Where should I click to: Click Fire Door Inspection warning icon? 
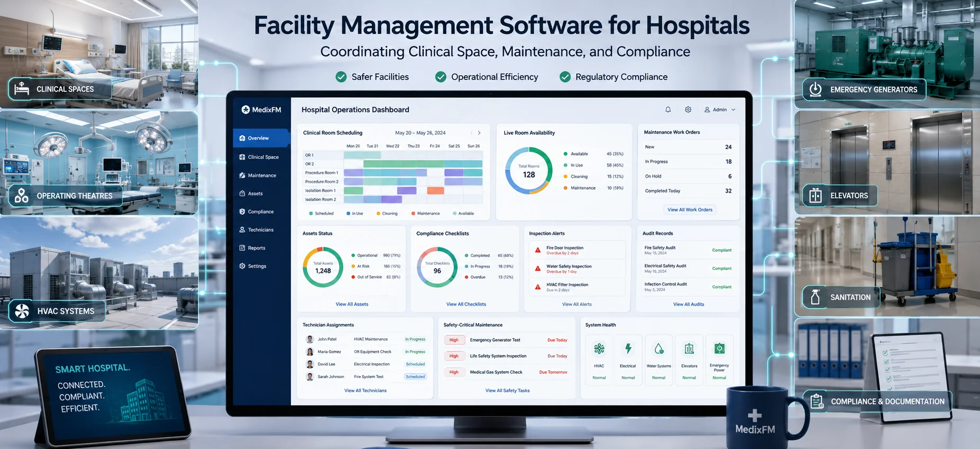[538, 250]
